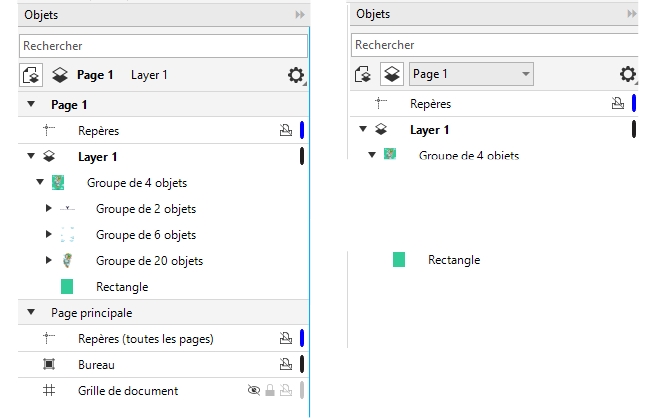Screen dimensions: 657x418
Task: Click the page view icon in left panel toolbar
Action: point(30,75)
